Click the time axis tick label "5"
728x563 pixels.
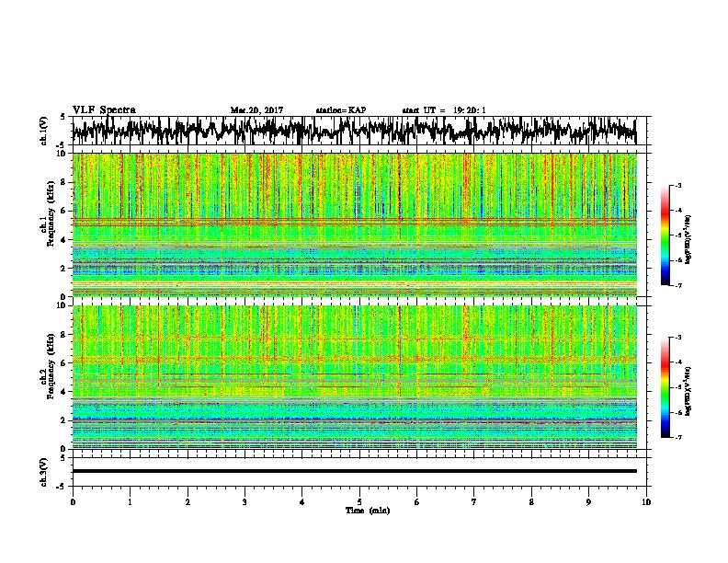pos(359,502)
